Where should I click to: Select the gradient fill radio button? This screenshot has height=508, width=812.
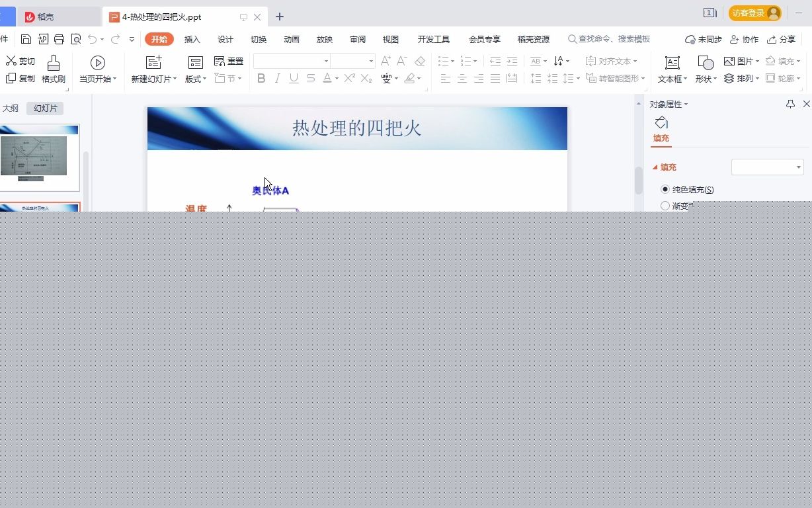tap(665, 206)
